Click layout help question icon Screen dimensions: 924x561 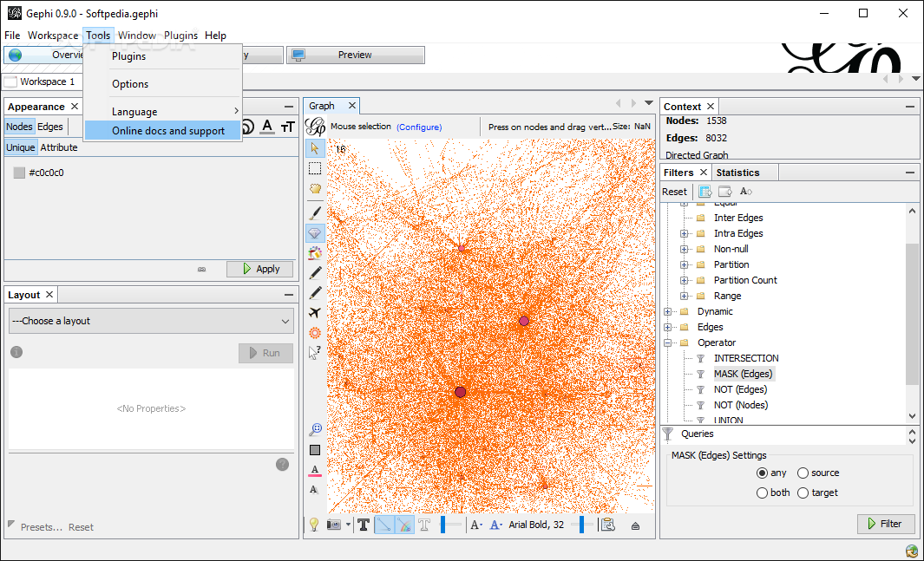coord(282,465)
